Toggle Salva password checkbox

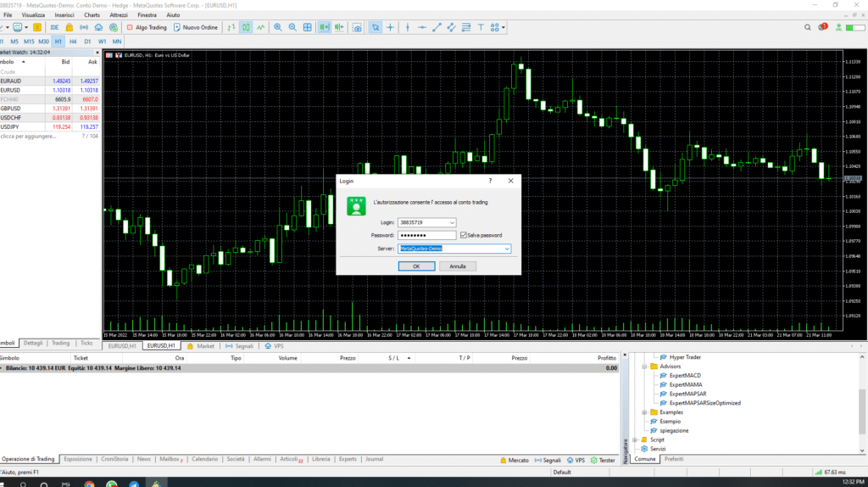pyautogui.click(x=464, y=235)
